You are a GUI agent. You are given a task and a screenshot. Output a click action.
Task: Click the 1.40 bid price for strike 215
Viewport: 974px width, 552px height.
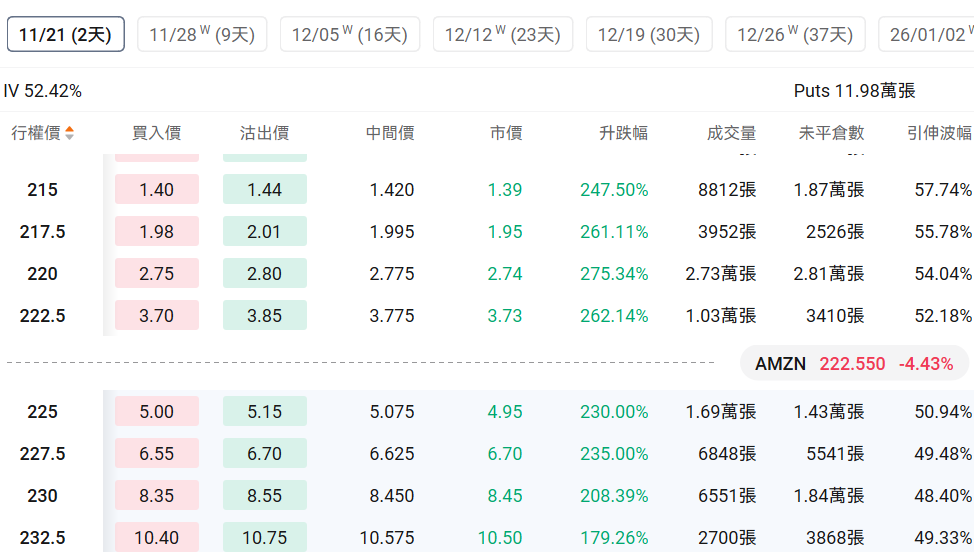pos(157,190)
